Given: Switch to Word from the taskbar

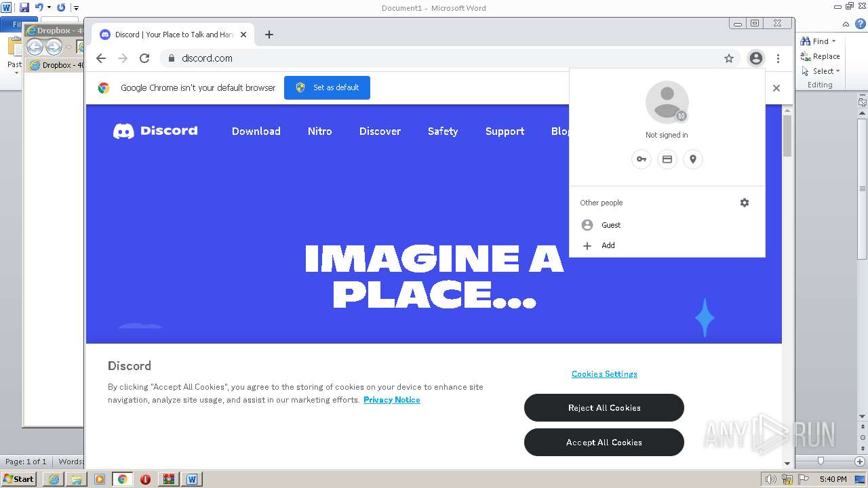Looking at the screenshot, I should pos(192,479).
